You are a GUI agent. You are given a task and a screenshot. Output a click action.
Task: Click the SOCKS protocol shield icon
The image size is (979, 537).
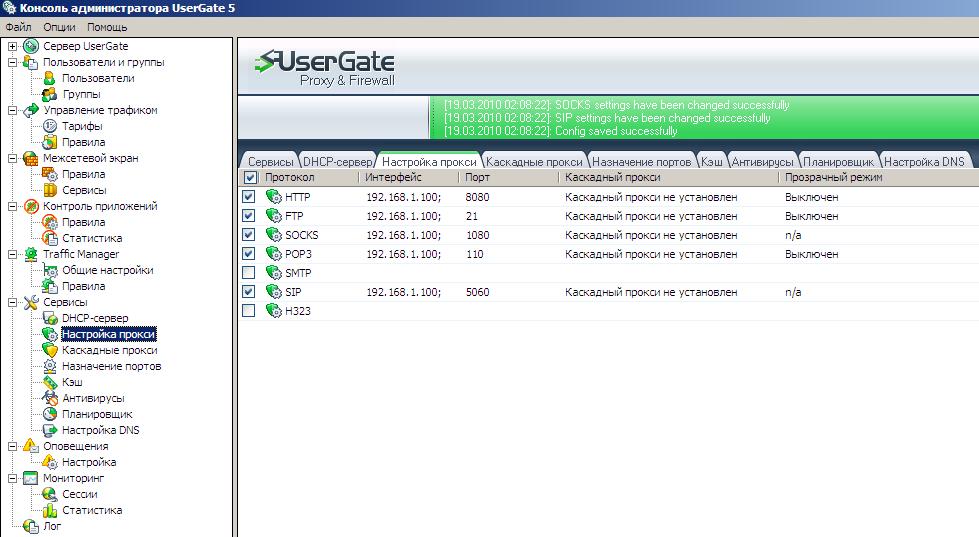pos(273,235)
